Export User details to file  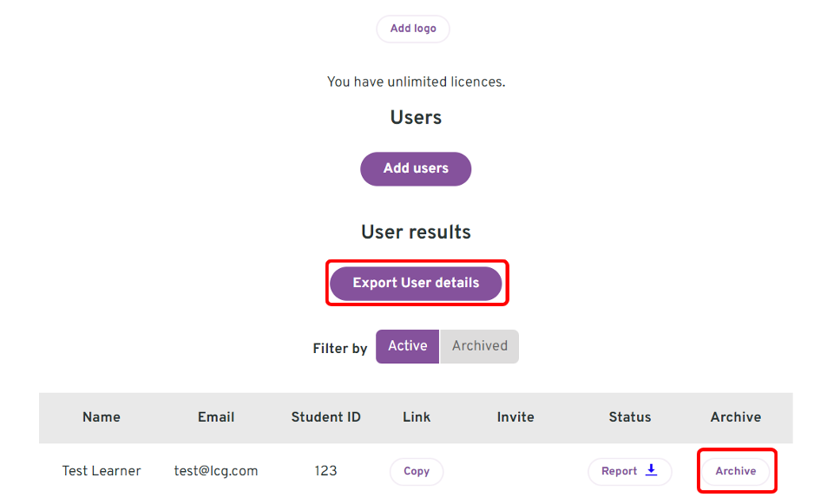coord(417,283)
